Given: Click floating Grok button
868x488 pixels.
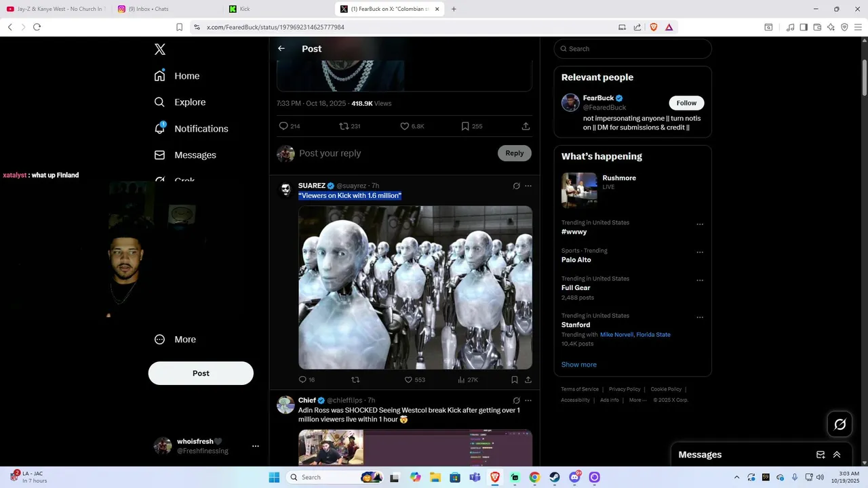Looking at the screenshot, I should 840,424.
